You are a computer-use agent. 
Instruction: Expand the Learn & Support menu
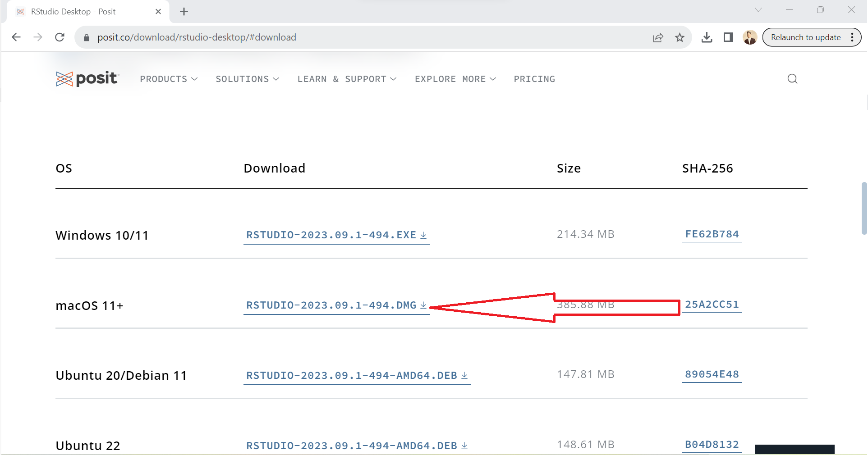[x=347, y=79]
